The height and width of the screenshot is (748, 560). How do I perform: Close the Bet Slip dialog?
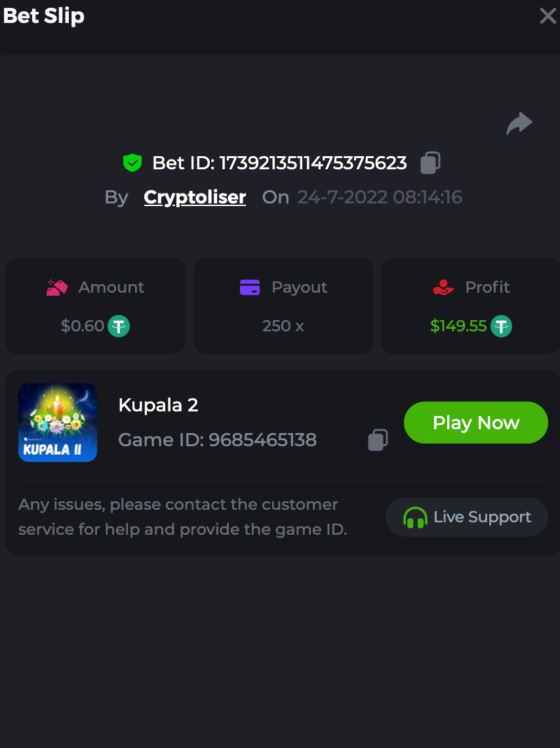point(548,16)
